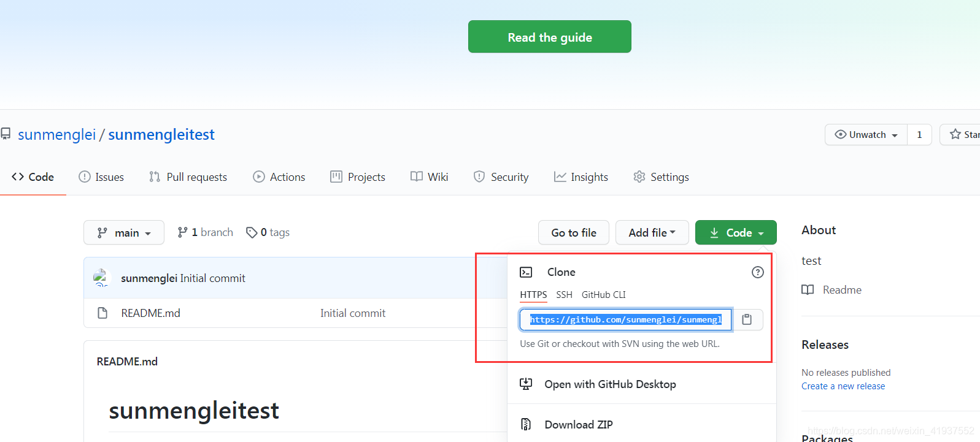Image resolution: width=980 pixels, height=442 pixels.
Task: Click the Projects board icon
Action: pyautogui.click(x=336, y=177)
